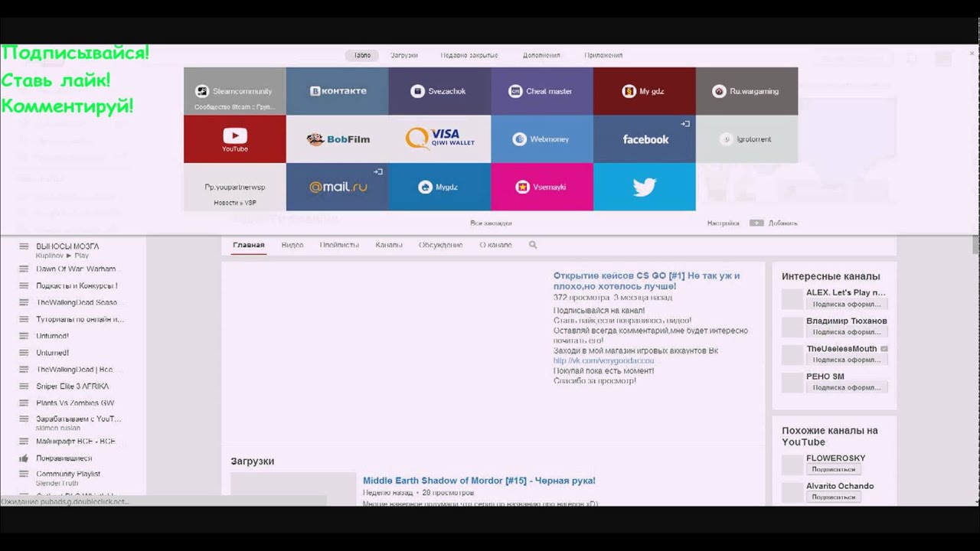This screenshot has height=551, width=980.
Task: Open the @mail.ru speed dial tile
Action: tap(338, 187)
